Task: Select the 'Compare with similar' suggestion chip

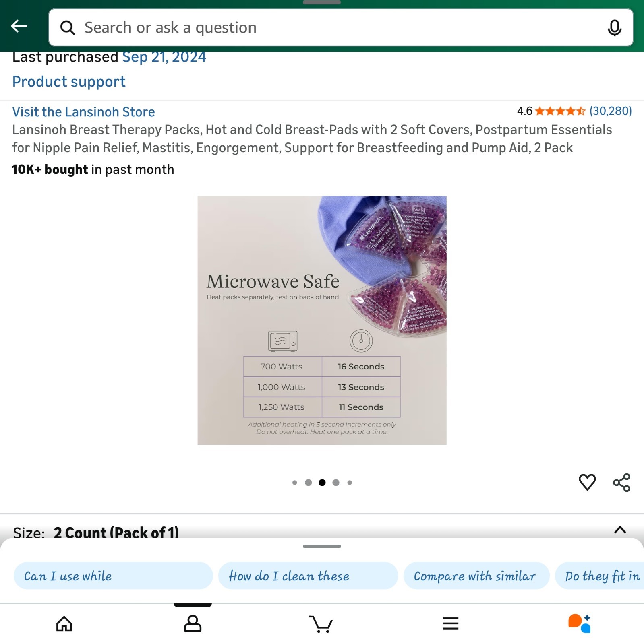Action: pos(476,576)
